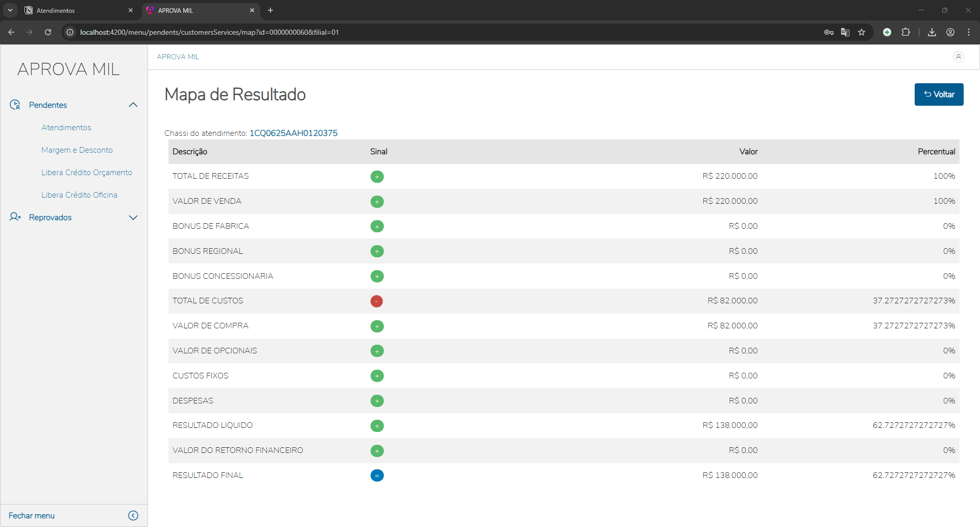980x527 pixels.
Task: Open the tab search dropdown arrow
Action: click(10, 10)
